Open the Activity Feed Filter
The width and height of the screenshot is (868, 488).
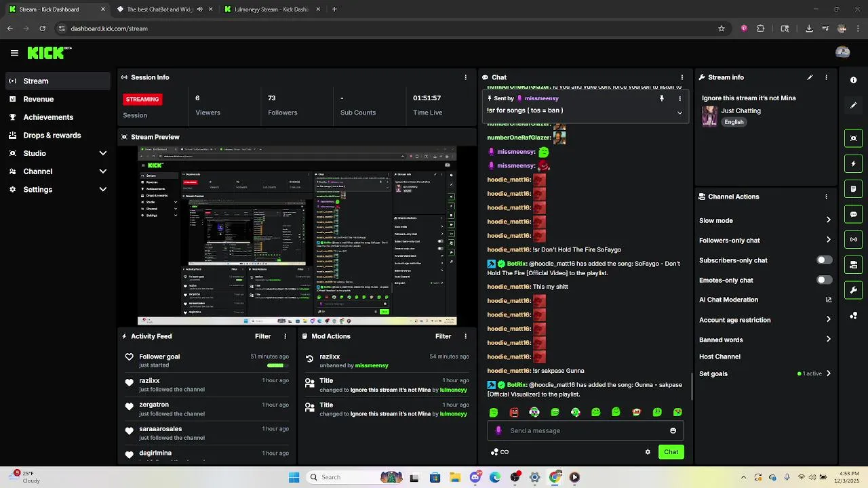tap(262, 336)
